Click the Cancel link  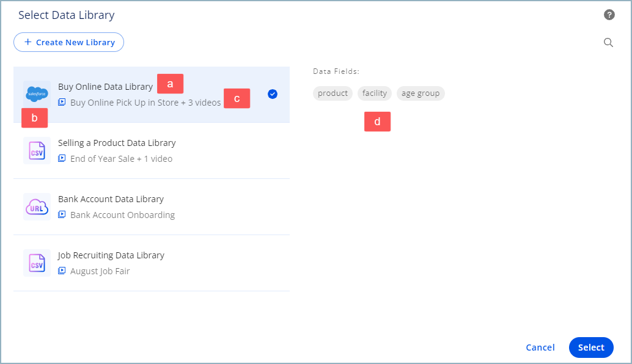tap(540, 348)
